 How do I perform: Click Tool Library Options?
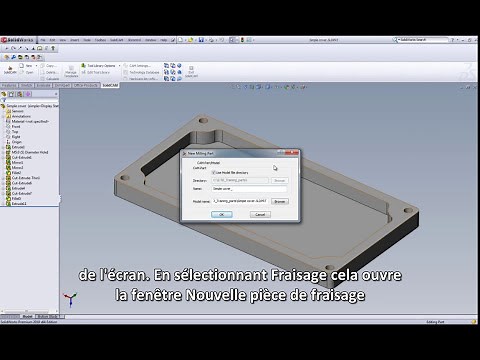click(x=99, y=66)
